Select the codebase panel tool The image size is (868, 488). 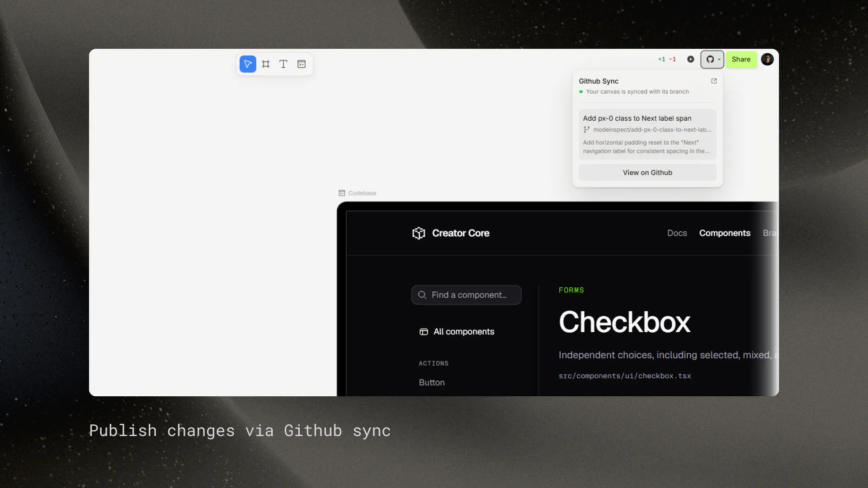click(302, 64)
